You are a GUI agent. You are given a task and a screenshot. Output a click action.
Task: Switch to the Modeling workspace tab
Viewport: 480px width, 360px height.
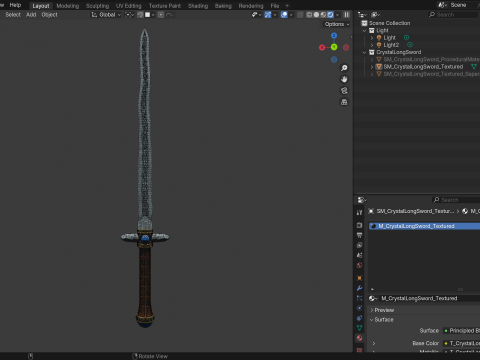pos(68,6)
